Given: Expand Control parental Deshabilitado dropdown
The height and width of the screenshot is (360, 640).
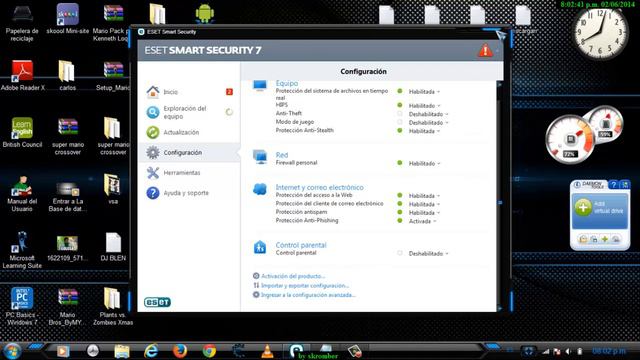Looking at the screenshot, I should click(x=429, y=253).
